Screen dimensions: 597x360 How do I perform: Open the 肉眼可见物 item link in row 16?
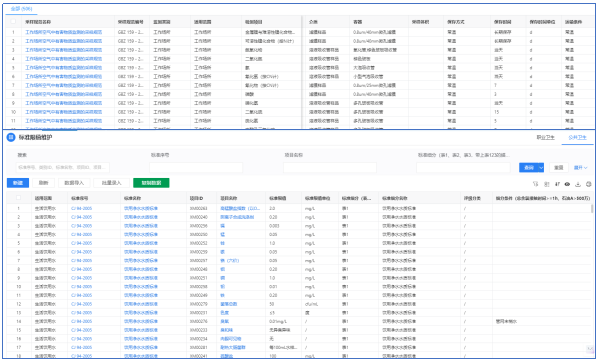pos(231,339)
